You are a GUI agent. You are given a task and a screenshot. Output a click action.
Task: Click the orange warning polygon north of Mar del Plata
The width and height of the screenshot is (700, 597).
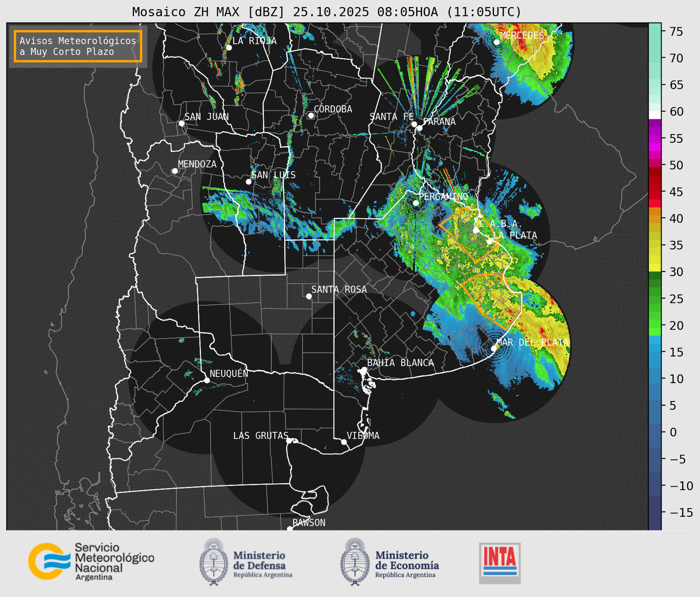(491, 301)
